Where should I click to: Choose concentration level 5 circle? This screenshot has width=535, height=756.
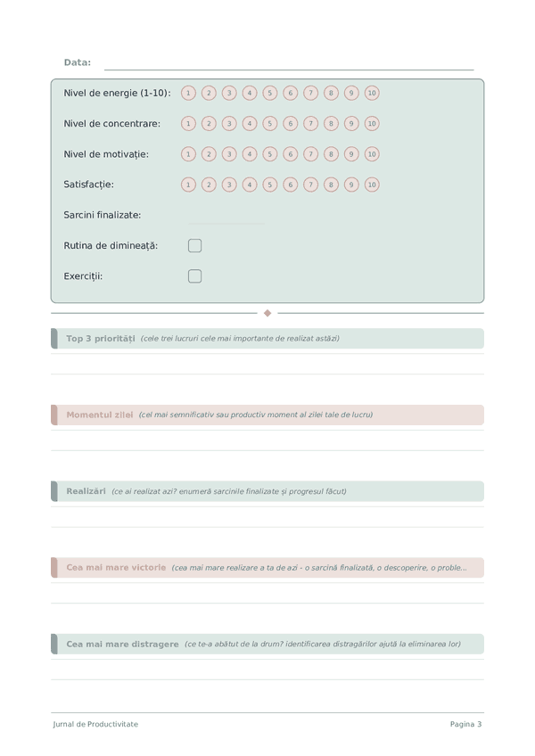coord(269,123)
